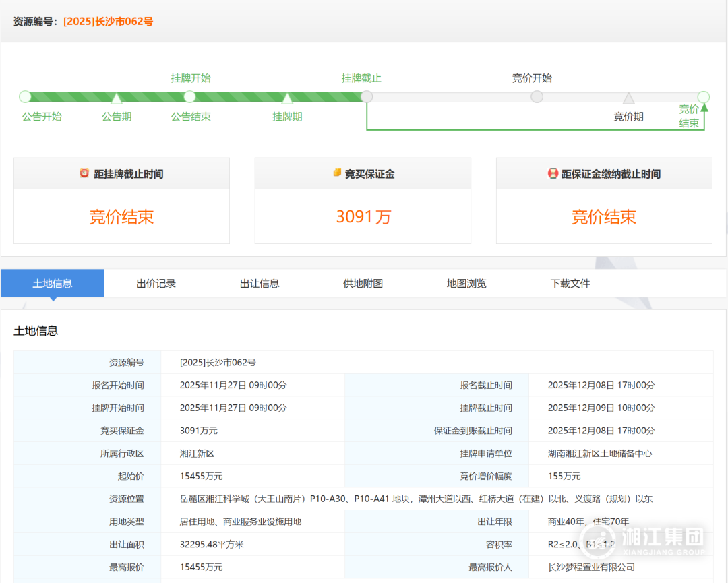Open the 出让信息 tab
The image size is (728, 583).
[260, 283]
